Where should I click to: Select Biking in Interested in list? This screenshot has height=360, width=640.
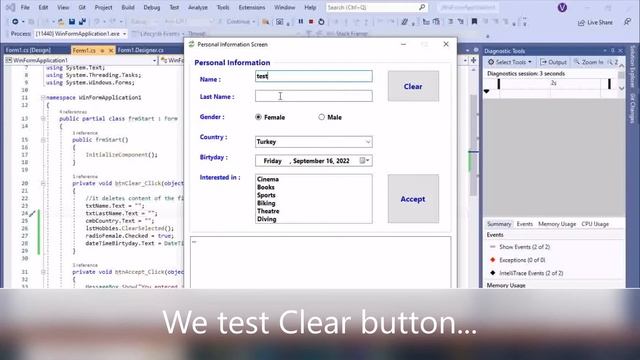(x=266, y=203)
